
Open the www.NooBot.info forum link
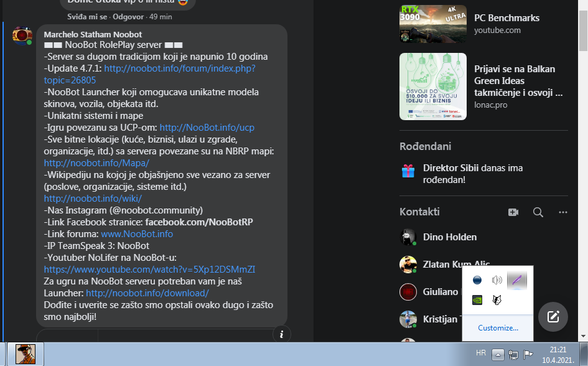click(137, 234)
